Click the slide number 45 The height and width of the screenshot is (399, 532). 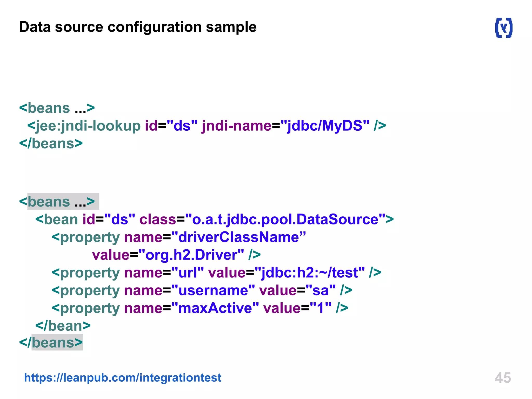tap(503, 378)
